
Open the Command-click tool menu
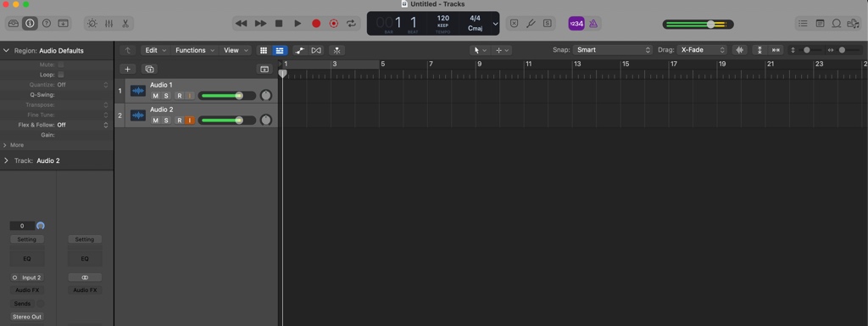coord(502,50)
